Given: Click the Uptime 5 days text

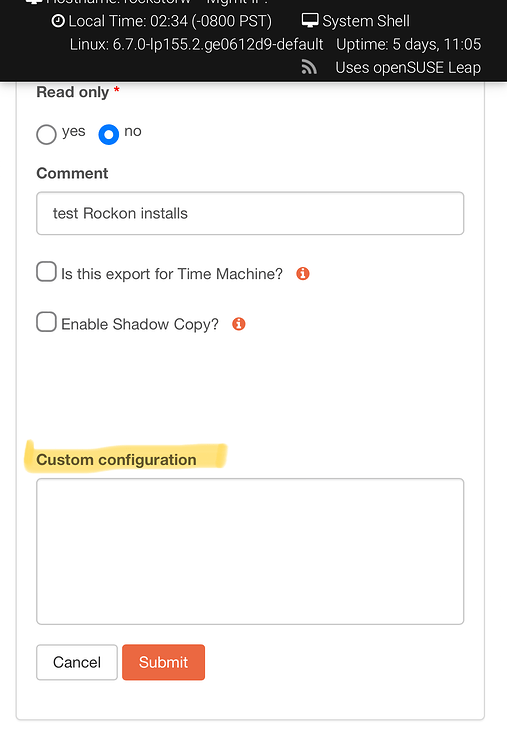Looking at the screenshot, I should 409,44.
